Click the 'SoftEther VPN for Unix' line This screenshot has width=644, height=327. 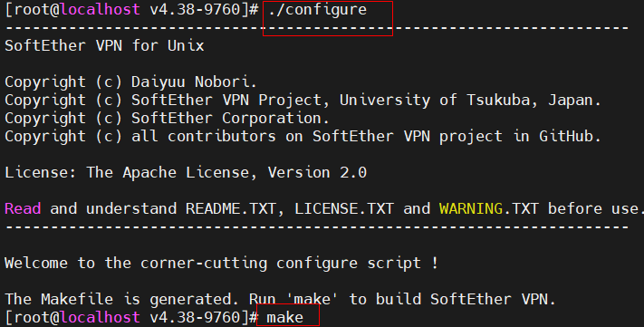[104, 45]
